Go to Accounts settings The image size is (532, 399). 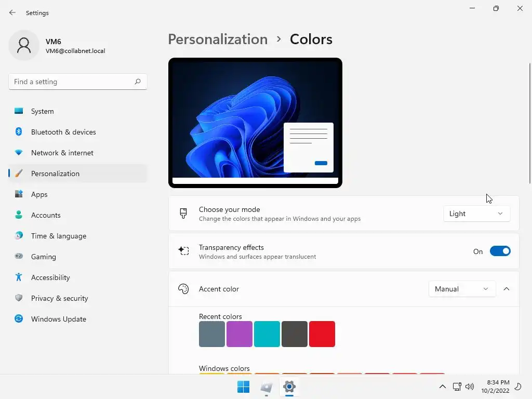(78, 215)
